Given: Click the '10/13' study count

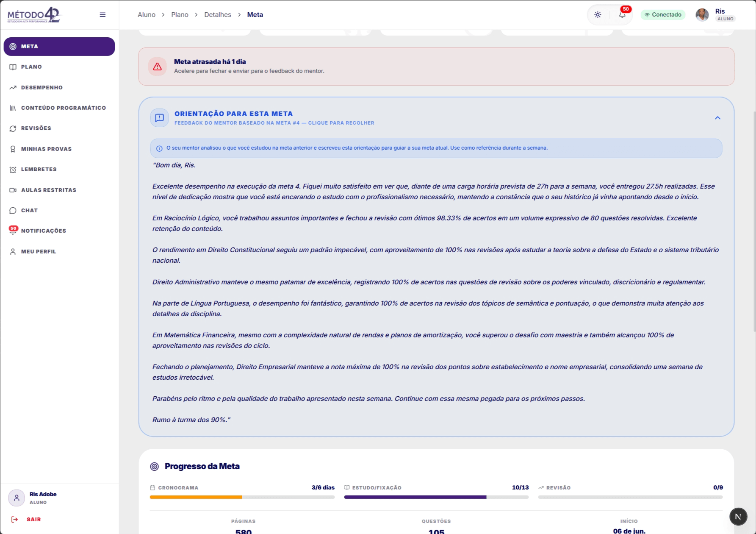Looking at the screenshot, I should [x=521, y=488].
